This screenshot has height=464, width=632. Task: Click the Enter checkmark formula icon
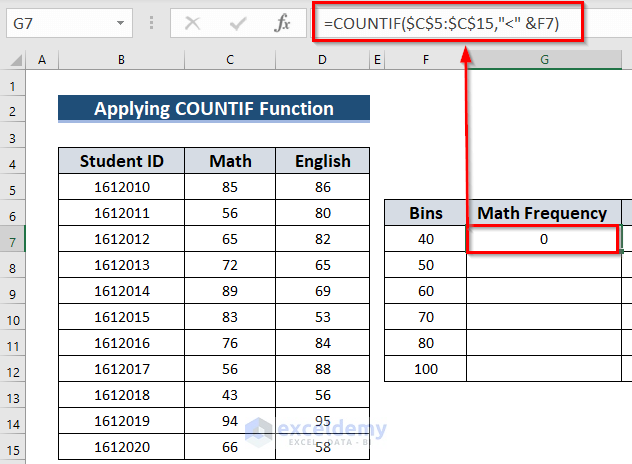(x=238, y=23)
